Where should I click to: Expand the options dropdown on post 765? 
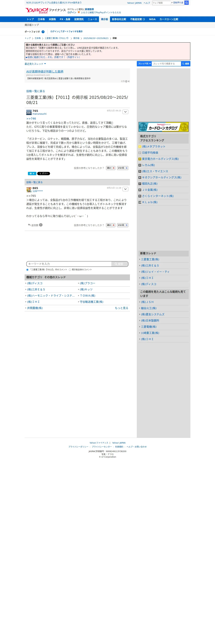[125, 112]
